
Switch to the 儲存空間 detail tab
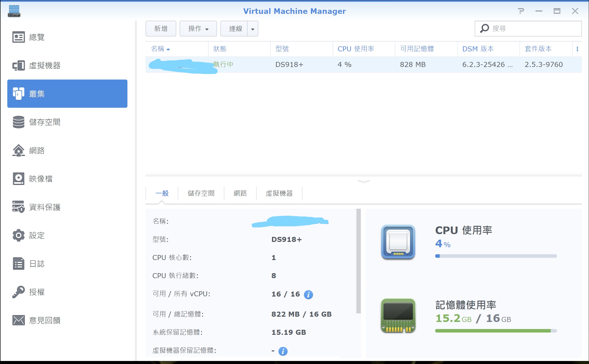pos(201,193)
